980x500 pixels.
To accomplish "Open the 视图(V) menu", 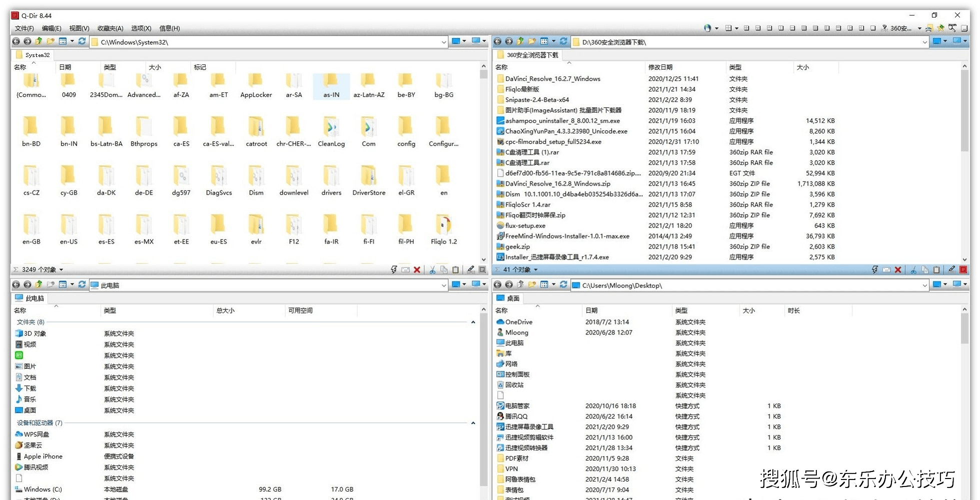I will coord(79,28).
